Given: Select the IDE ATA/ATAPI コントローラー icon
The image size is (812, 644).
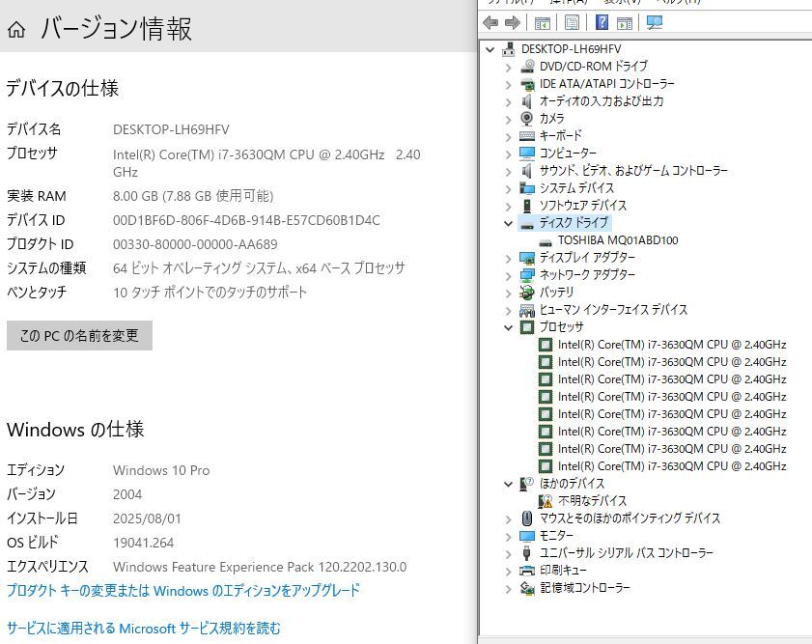Looking at the screenshot, I should click(527, 84).
